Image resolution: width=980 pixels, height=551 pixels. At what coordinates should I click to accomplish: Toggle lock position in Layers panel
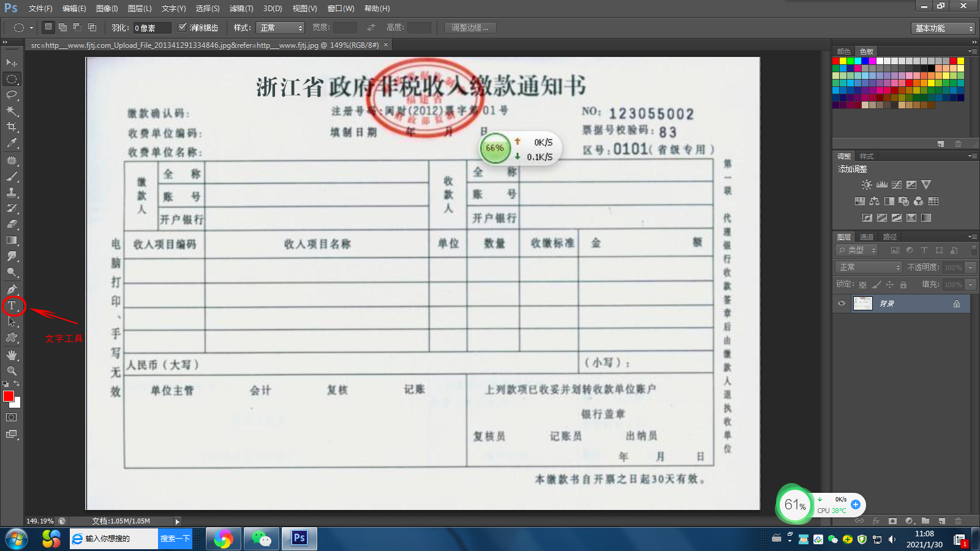[x=890, y=285]
